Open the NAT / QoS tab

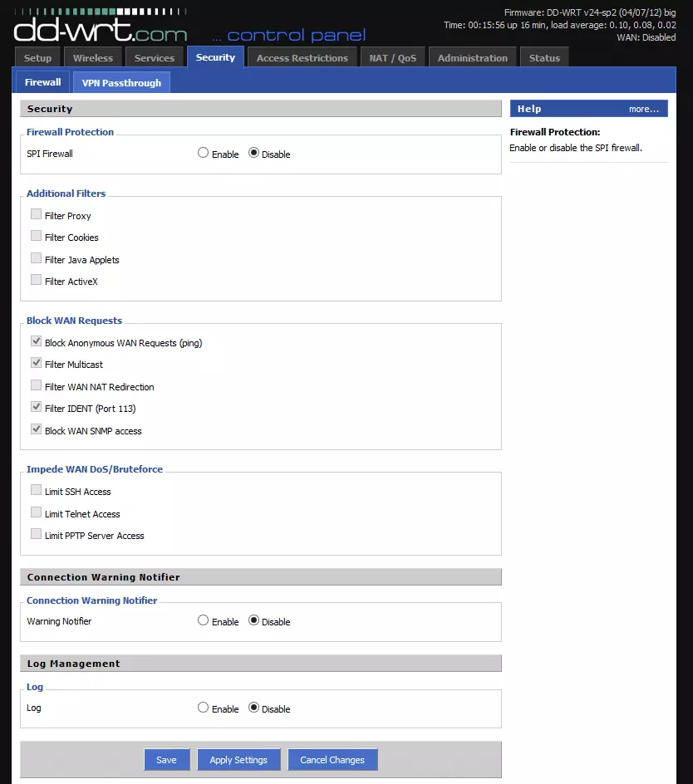[x=392, y=58]
